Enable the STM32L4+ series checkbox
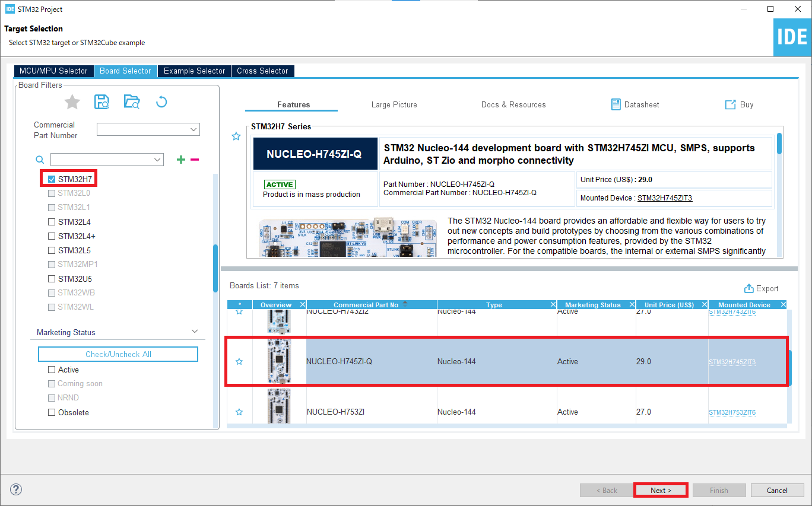This screenshot has width=812, height=506. click(x=52, y=236)
